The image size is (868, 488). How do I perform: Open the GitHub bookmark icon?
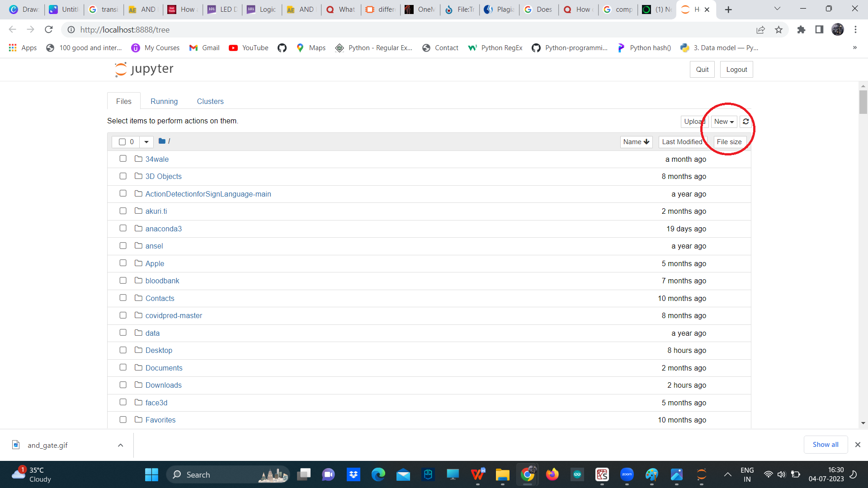282,48
